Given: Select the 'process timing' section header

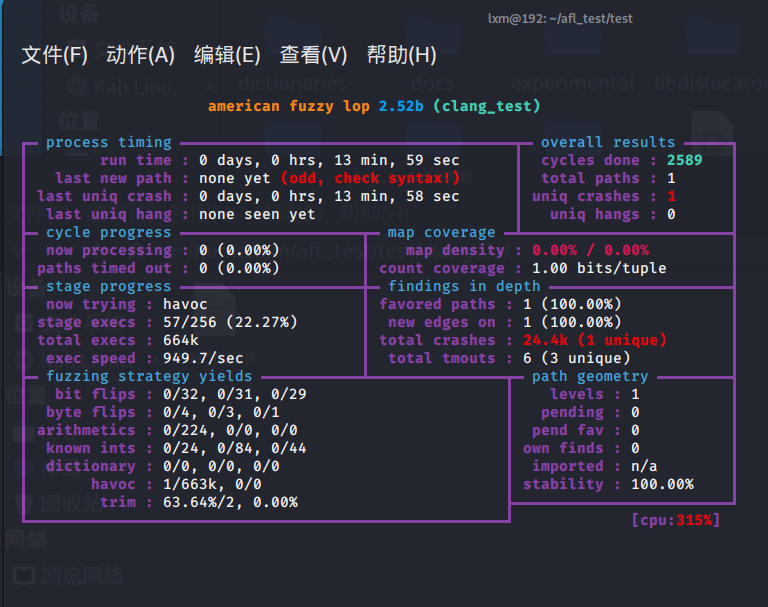Looking at the screenshot, I should point(108,142).
